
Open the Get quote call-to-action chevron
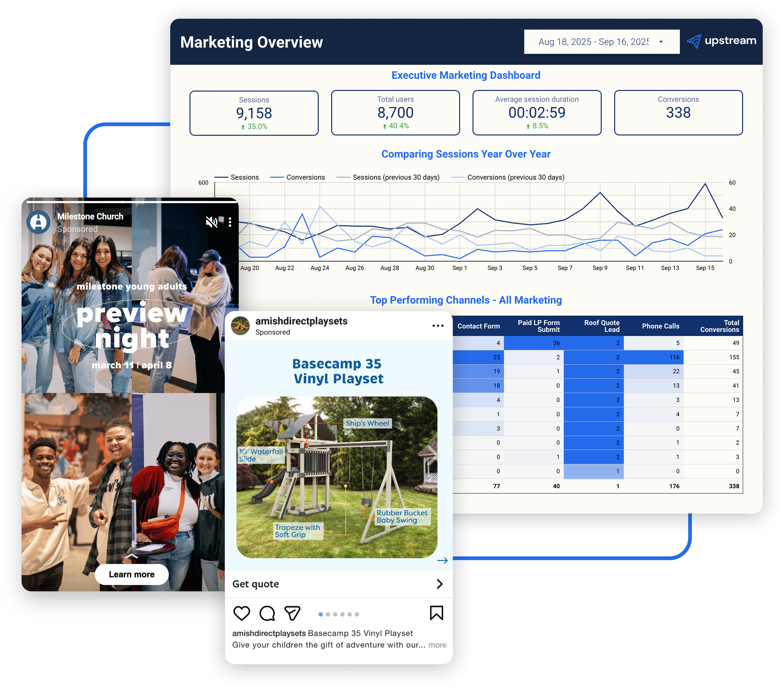[440, 584]
